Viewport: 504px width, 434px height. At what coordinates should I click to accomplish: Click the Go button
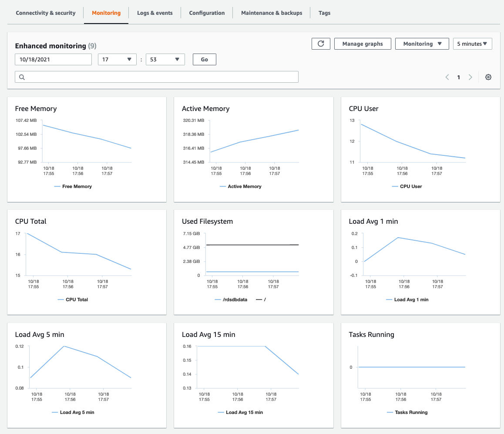tap(204, 59)
